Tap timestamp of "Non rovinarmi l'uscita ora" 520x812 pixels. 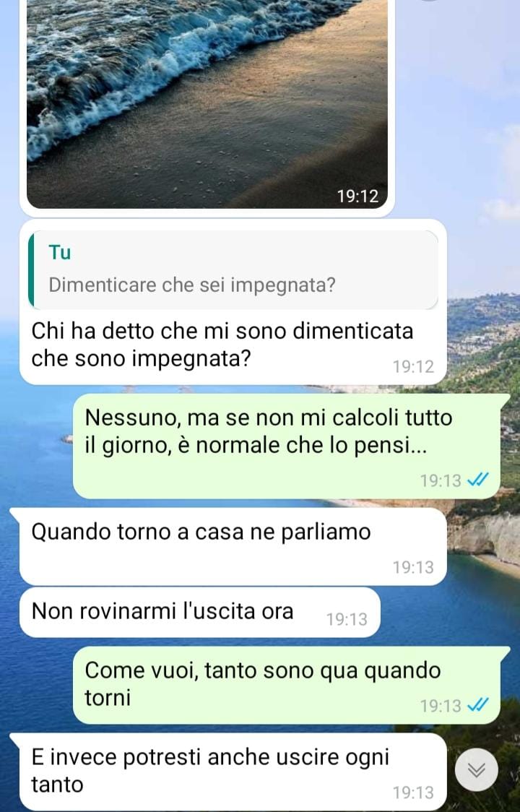click(x=347, y=619)
